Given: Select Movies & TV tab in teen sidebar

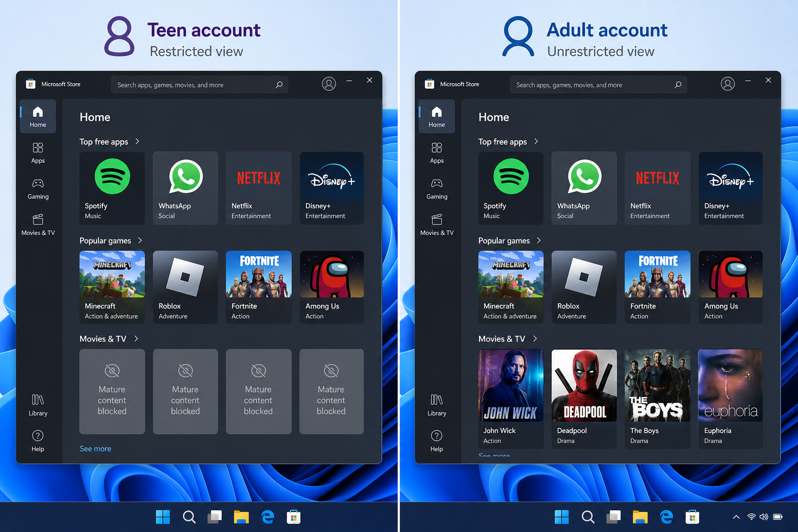Looking at the screenshot, I should click(38, 225).
